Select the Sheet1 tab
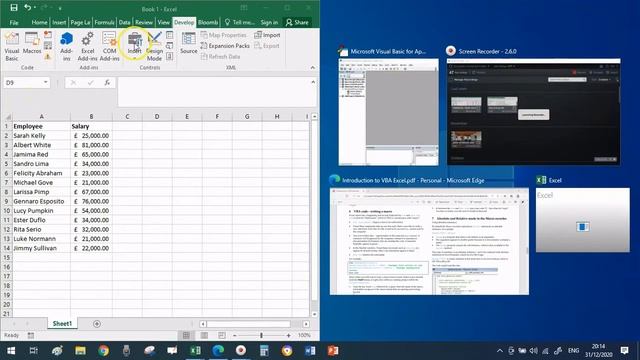The height and width of the screenshot is (360, 640). point(62,324)
